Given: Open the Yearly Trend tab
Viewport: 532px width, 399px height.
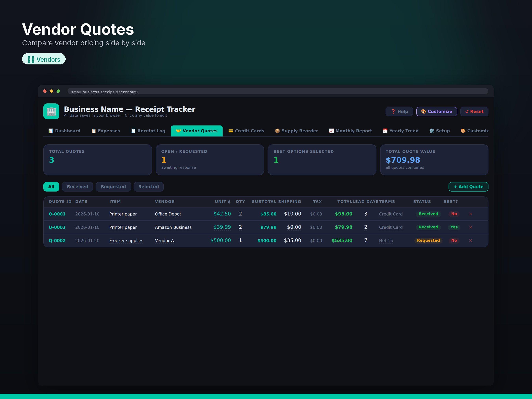Looking at the screenshot, I should (x=401, y=131).
